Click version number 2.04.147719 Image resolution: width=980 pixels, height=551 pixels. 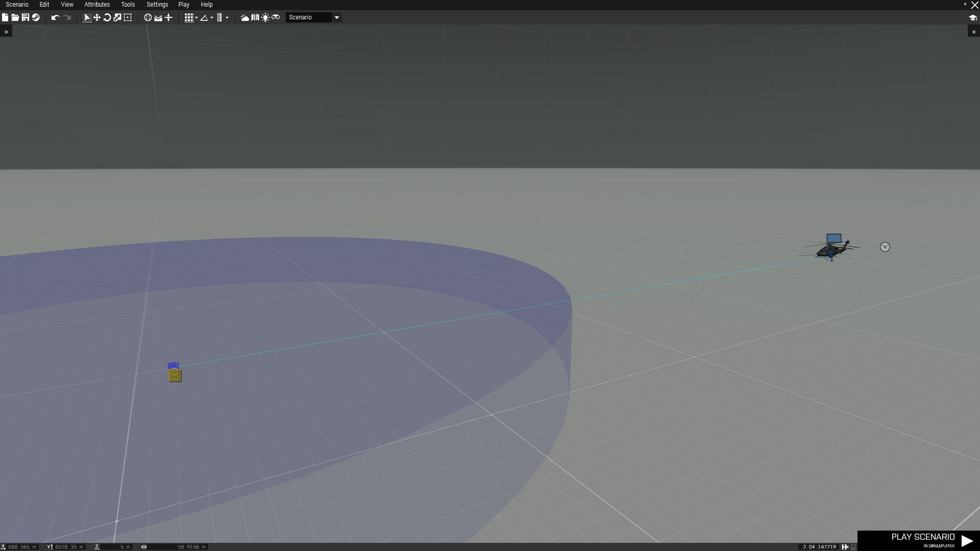819,547
